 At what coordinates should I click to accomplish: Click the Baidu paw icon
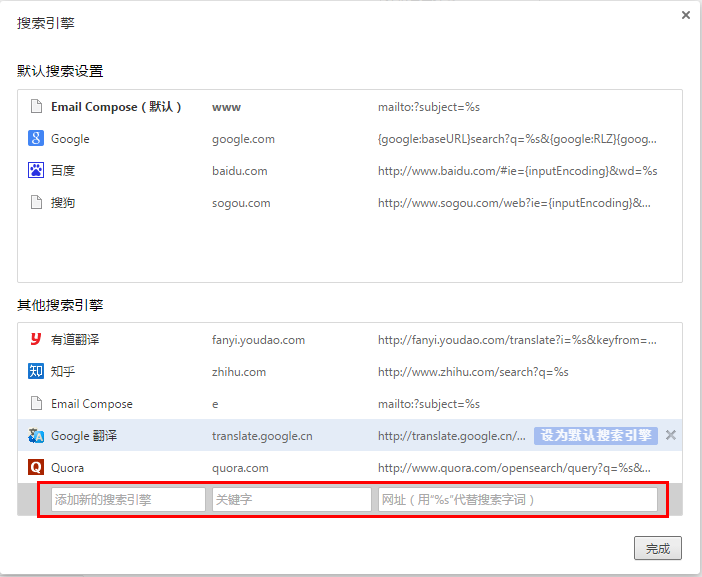coord(36,171)
